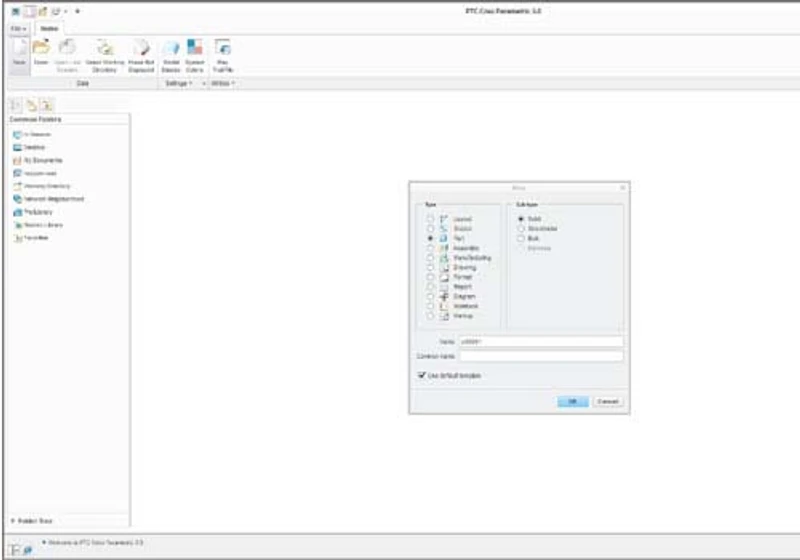The height and width of the screenshot is (560, 800).
Task: Click left status bar icon at bottom
Action: coord(15,550)
